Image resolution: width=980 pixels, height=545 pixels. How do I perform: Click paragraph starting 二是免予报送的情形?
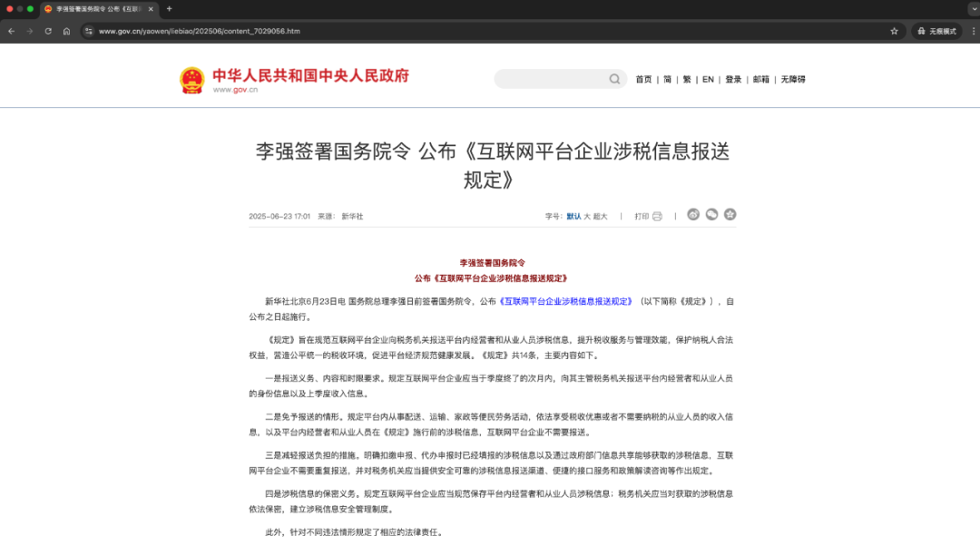pos(491,424)
